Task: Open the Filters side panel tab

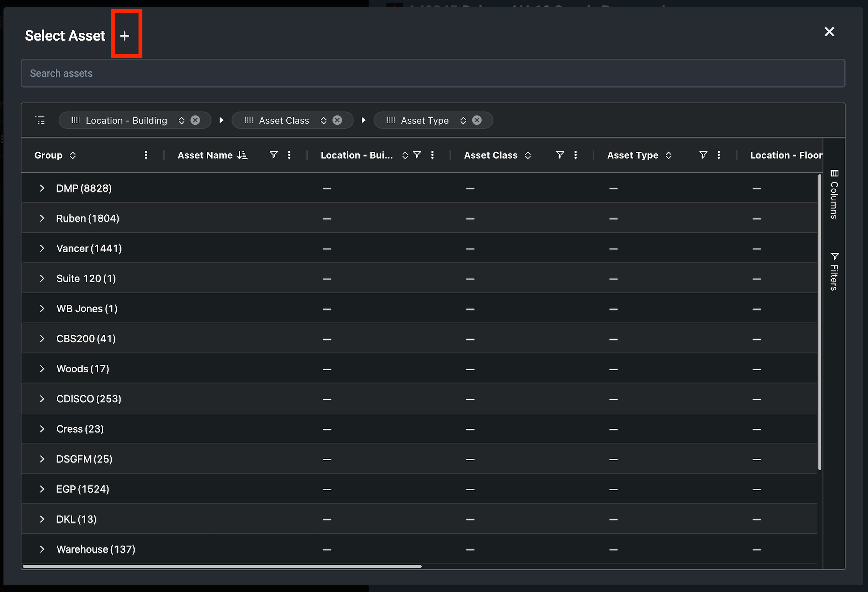Action: coord(834,271)
